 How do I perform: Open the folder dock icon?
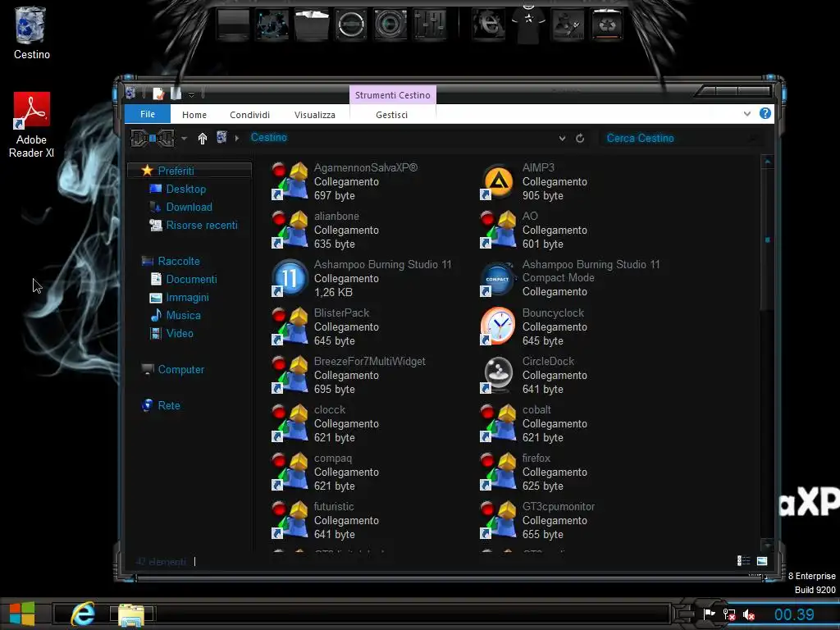[x=311, y=24]
